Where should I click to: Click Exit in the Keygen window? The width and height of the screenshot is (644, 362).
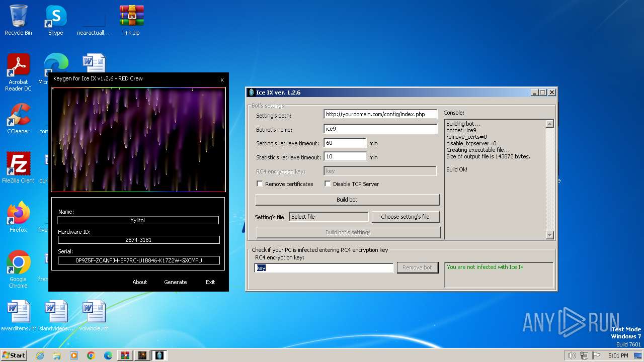[210, 282]
